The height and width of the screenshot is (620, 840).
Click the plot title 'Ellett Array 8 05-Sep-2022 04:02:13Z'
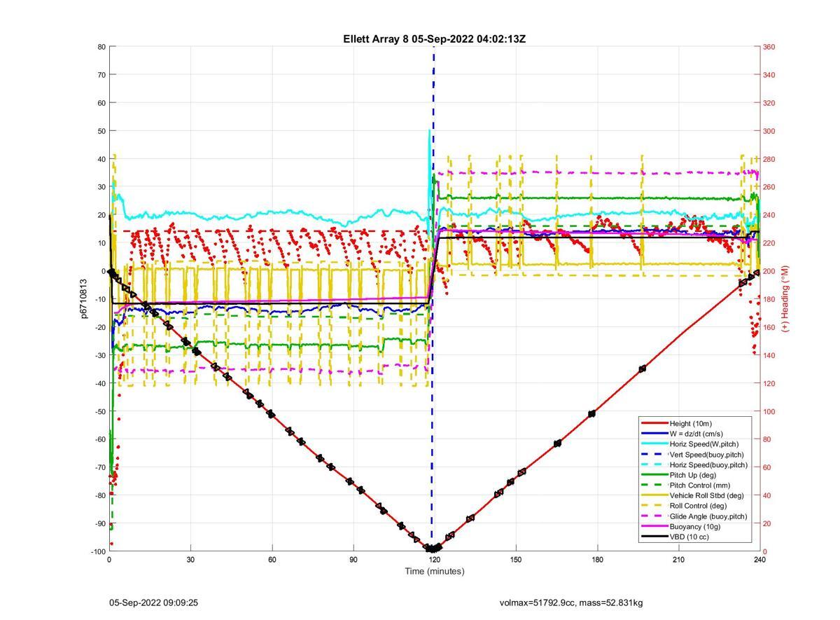click(434, 39)
